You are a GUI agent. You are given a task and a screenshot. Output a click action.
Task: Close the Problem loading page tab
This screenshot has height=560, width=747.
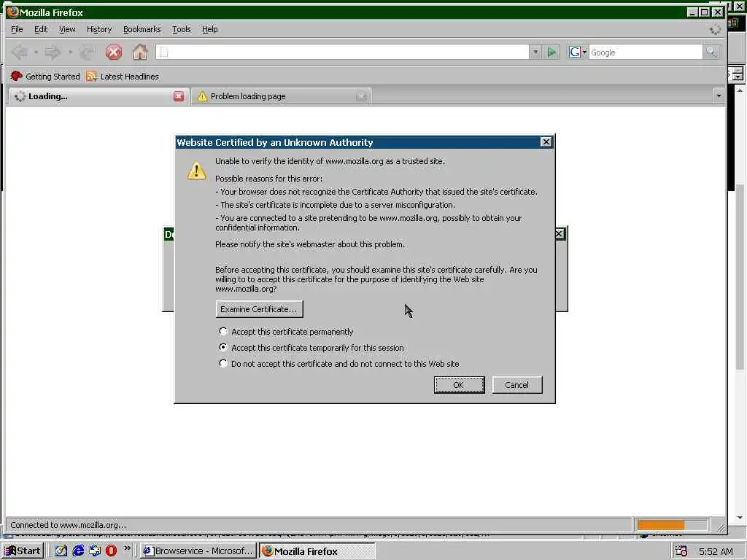point(361,96)
